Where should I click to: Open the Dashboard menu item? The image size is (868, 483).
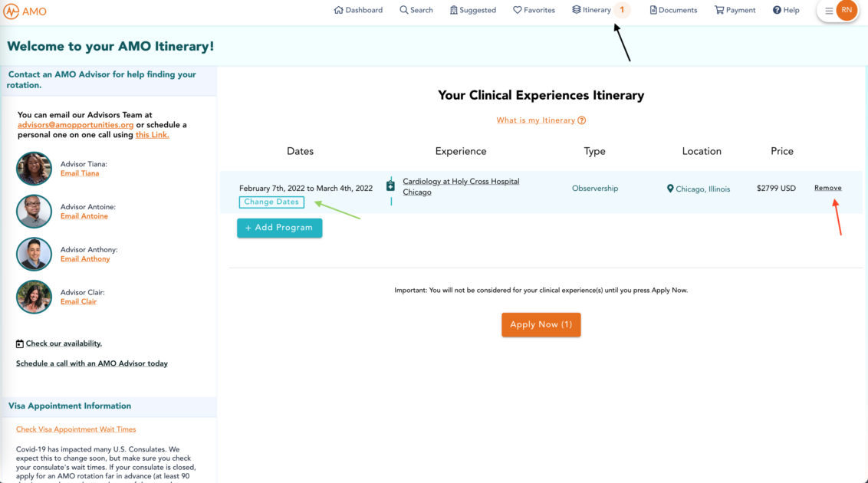pyautogui.click(x=358, y=10)
